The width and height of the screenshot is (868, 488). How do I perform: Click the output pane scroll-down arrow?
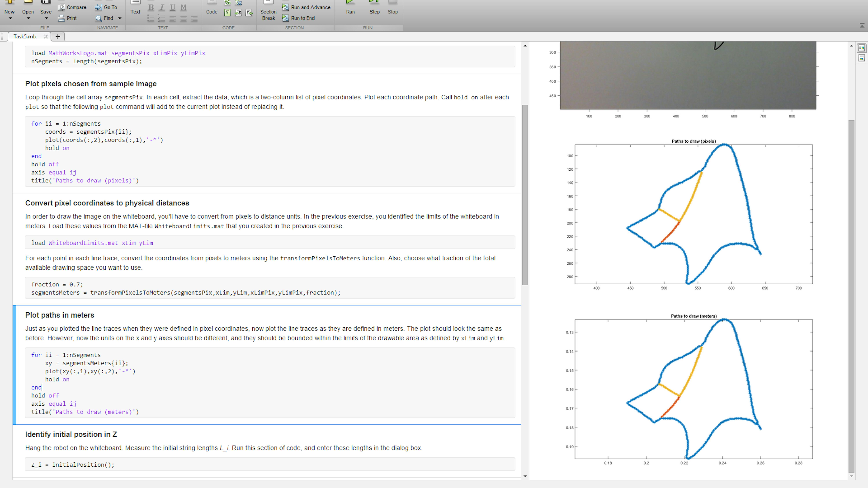(852, 476)
